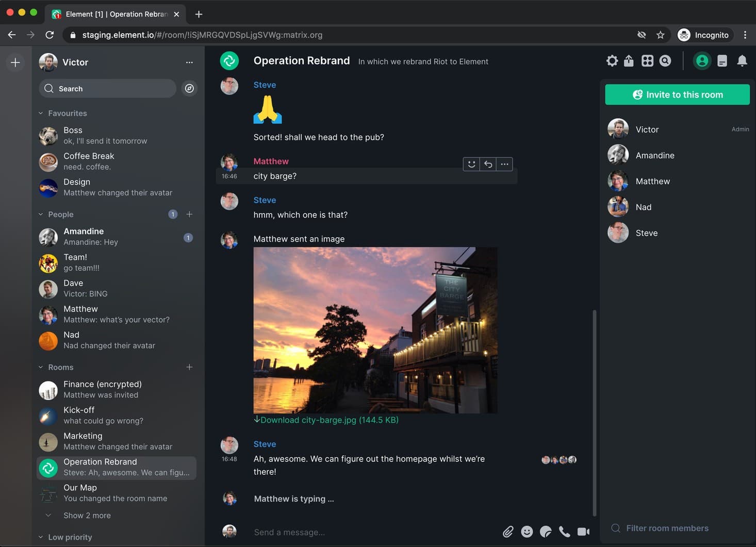Screen dimensions: 756x547
Task: Open room settings gear icon
Action: [612, 61]
